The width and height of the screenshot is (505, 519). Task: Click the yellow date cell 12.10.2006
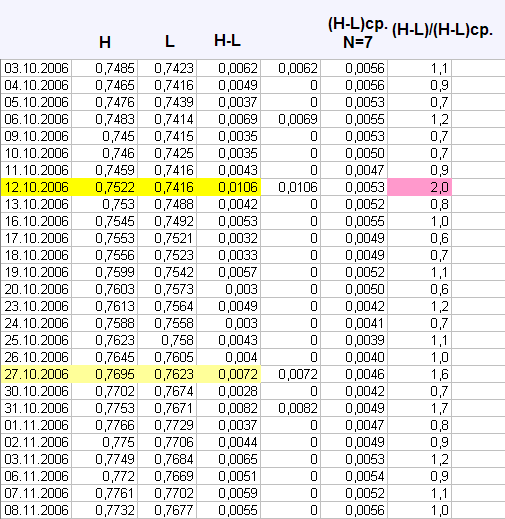pyautogui.click(x=36, y=187)
